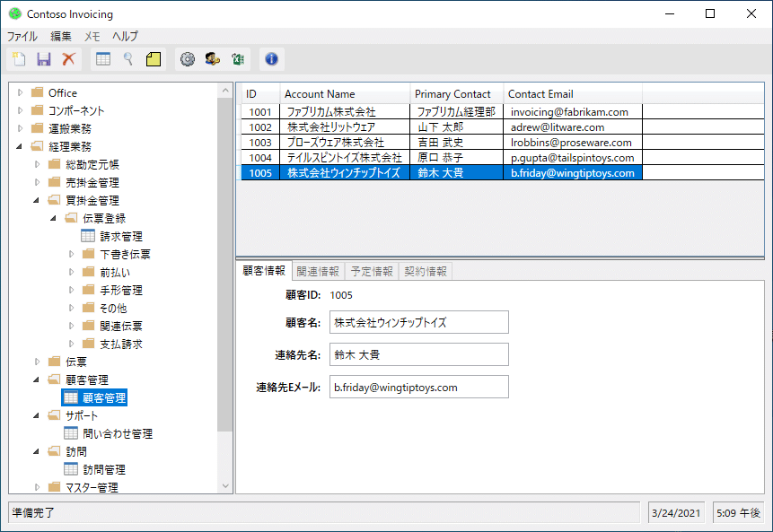773x532 pixels.
Task: Click the p.gupta@tailspintoys.com cell
Action: pyautogui.click(x=573, y=158)
